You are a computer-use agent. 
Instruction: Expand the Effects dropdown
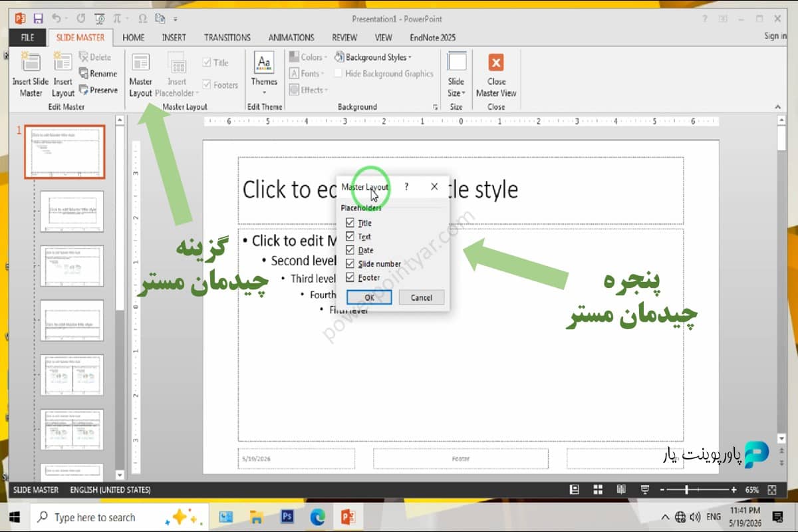click(309, 90)
